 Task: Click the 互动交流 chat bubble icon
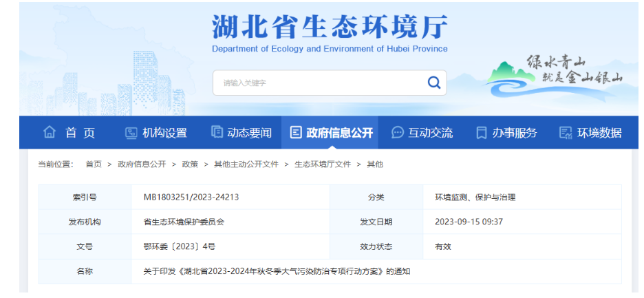point(397,133)
